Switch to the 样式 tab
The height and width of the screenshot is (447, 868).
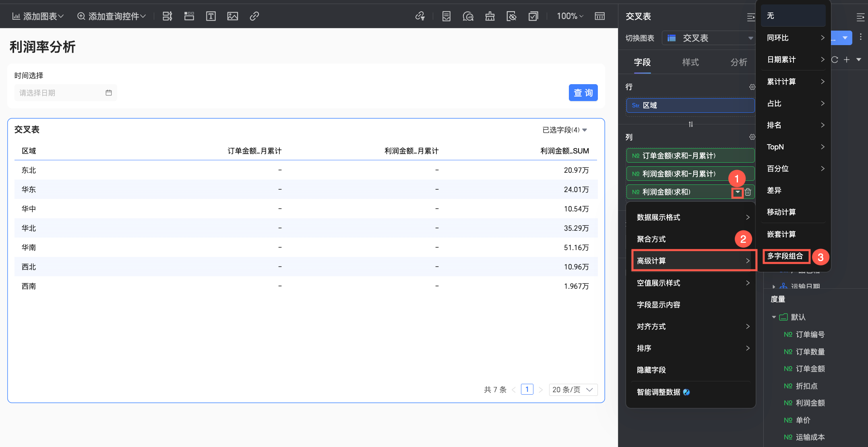[x=690, y=62]
